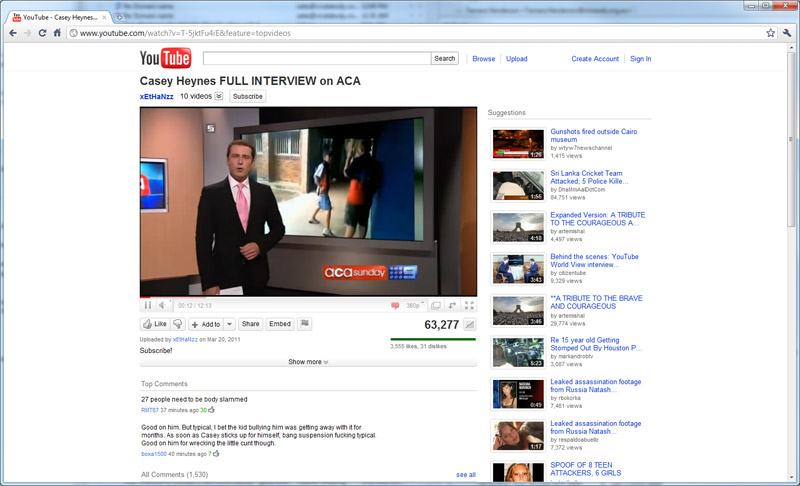Viewport: 800px width, 486px height.
Task: Click the thumbs down dislike icon
Action: click(178, 324)
